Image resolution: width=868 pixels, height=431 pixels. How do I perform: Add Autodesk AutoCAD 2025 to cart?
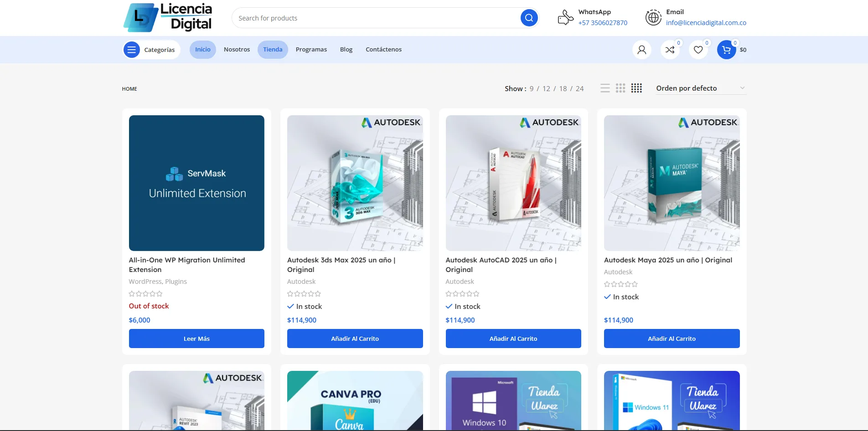coord(513,339)
